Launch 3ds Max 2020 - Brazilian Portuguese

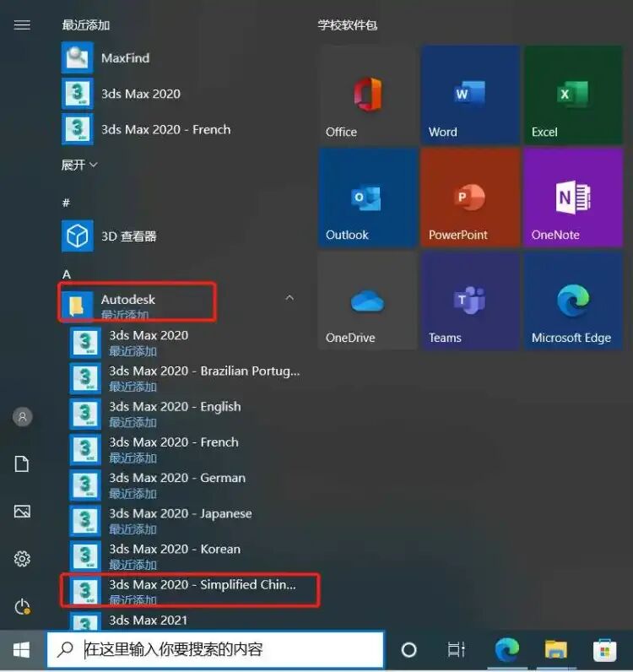pos(185,377)
